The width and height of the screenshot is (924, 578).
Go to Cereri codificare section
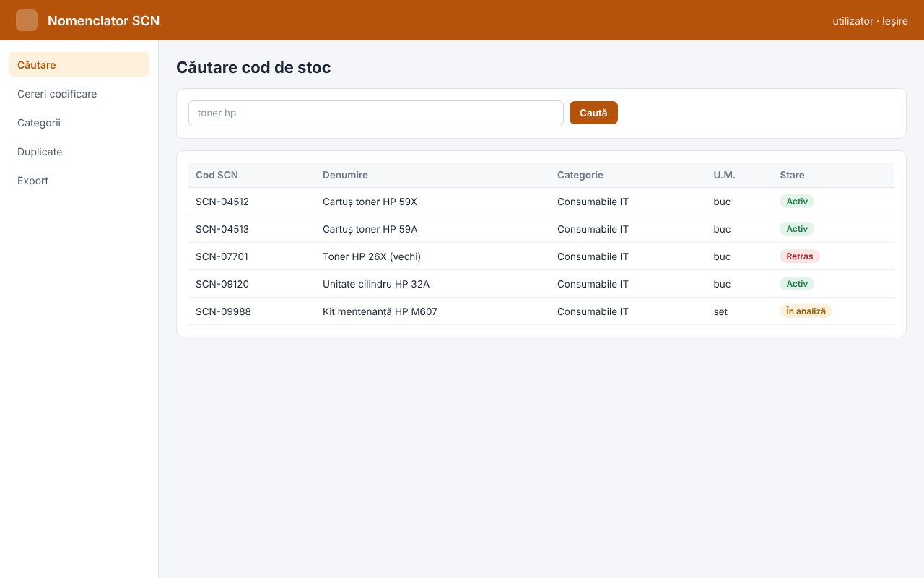tap(79, 94)
